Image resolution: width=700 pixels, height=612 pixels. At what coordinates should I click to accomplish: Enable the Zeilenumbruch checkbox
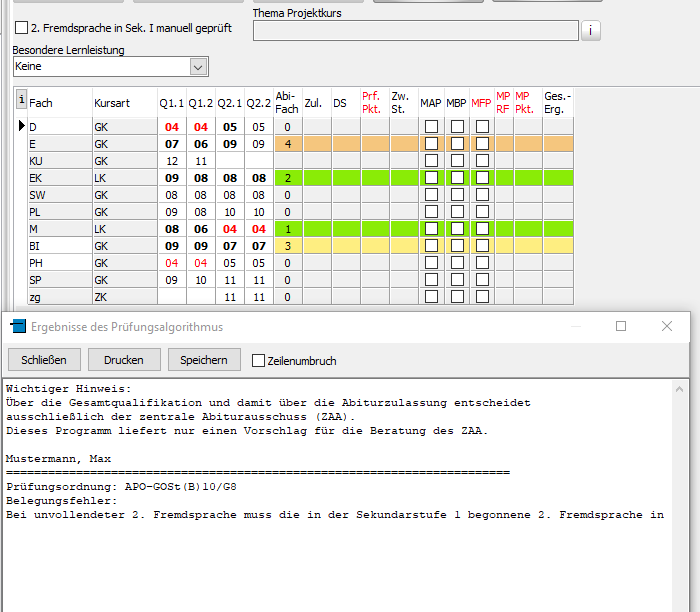258,361
